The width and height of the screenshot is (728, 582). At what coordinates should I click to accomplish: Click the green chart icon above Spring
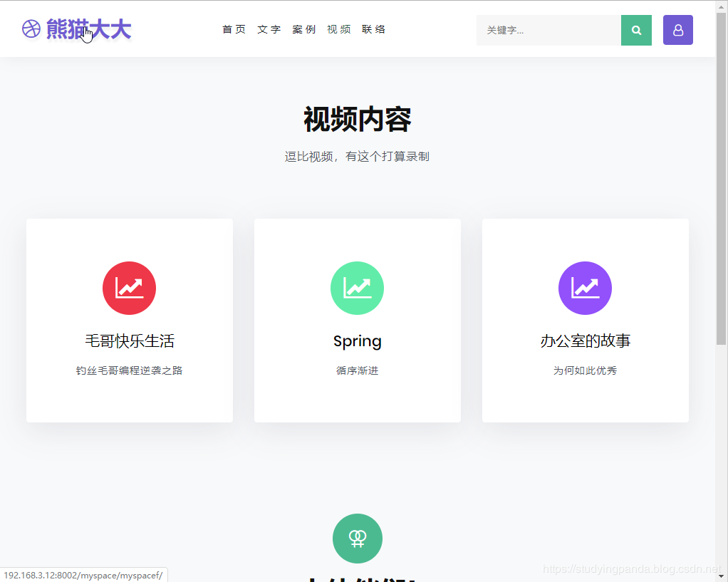click(x=357, y=288)
